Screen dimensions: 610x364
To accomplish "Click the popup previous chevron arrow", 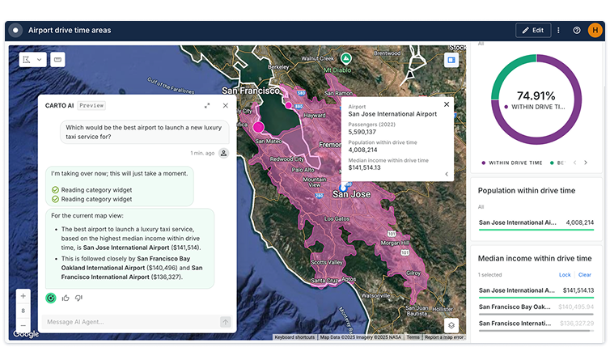I will (x=447, y=174).
